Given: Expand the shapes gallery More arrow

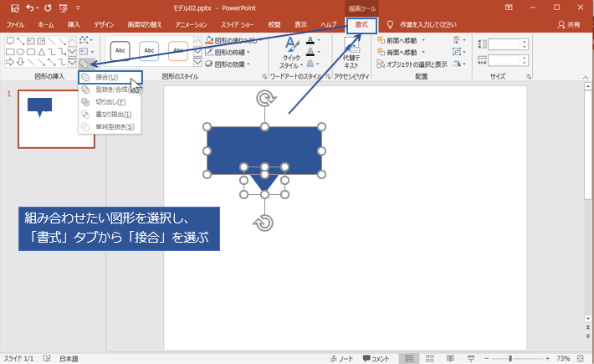Looking at the screenshot, I should [72, 62].
